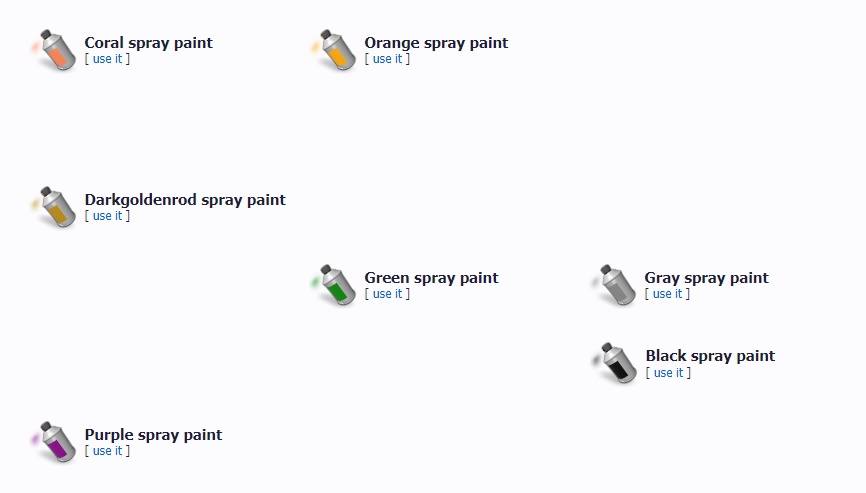Pick the Gray spray paint can icon

(614, 285)
